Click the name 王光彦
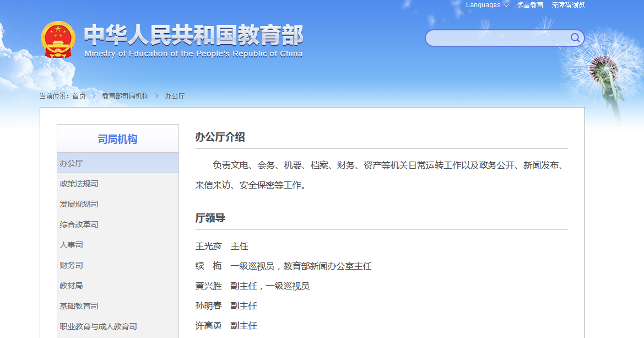The image size is (644, 338). coord(209,246)
